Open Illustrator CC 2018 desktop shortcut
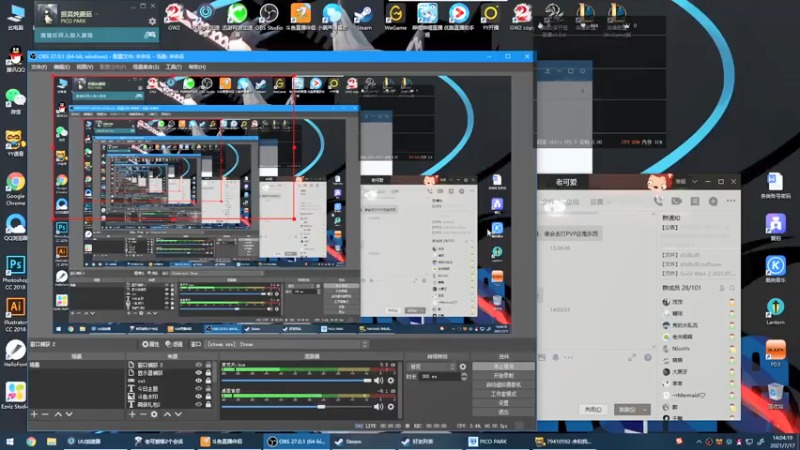Viewport: 800px width, 450px height. [x=15, y=315]
